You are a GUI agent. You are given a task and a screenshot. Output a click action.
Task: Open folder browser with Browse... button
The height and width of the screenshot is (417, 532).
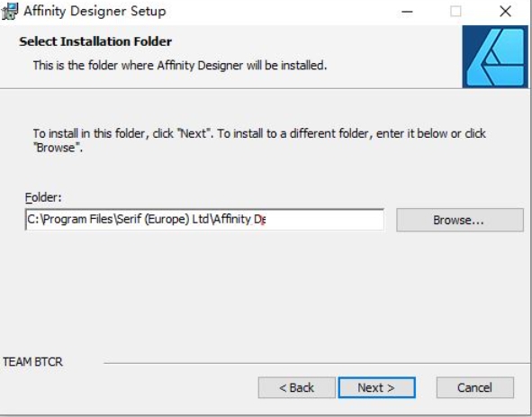coord(460,220)
